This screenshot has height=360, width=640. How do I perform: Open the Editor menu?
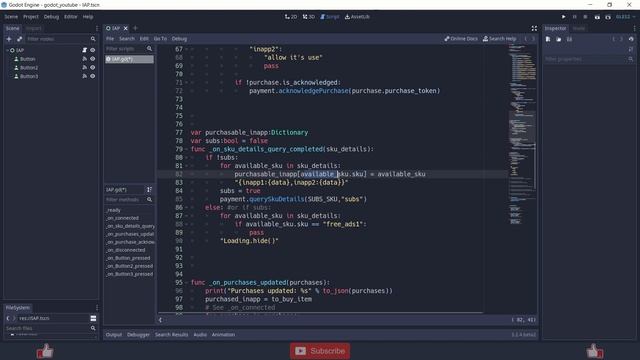point(71,17)
